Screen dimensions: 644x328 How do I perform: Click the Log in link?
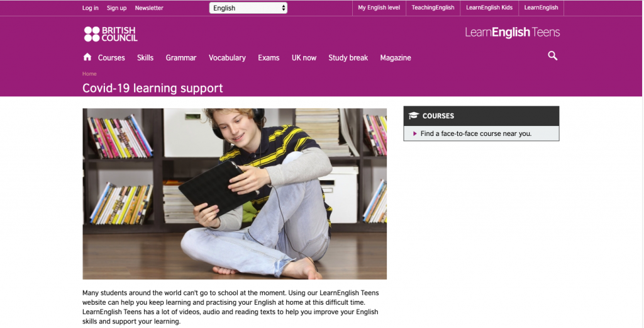(91, 8)
